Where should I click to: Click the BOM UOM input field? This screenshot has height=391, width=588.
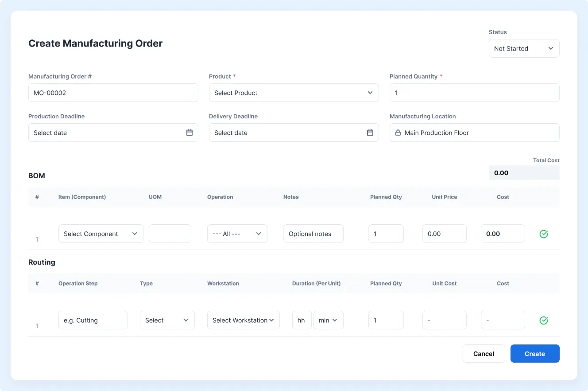click(x=170, y=234)
